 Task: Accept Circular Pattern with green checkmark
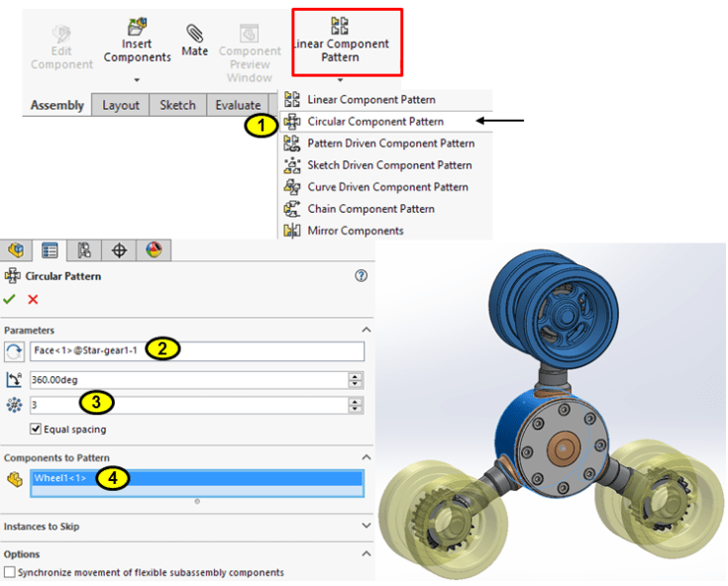point(9,299)
